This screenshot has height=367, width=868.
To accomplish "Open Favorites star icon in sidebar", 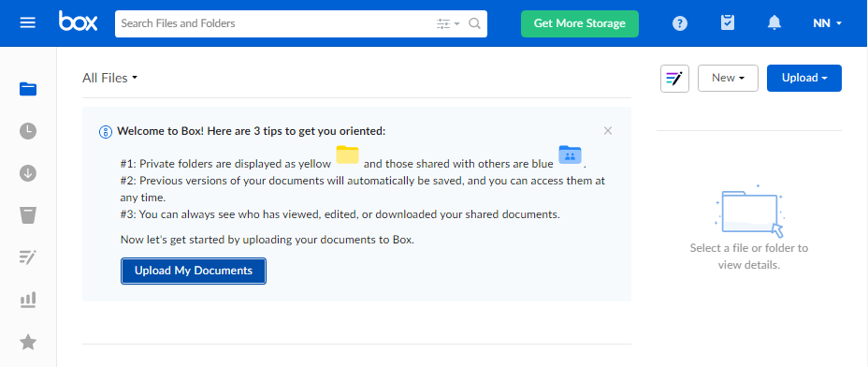I will 28,342.
